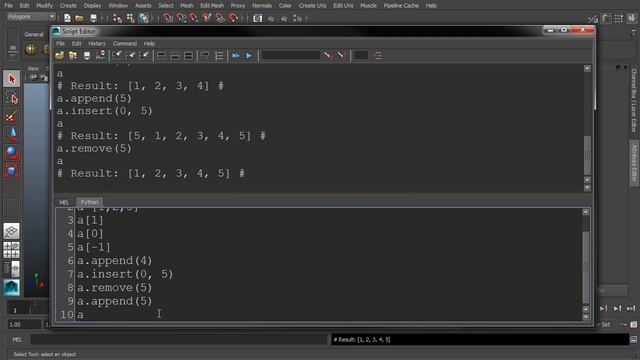Click Save Scene icon in Maya toolbar
Screen dimensions: 640x360
(x=93, y=18)
